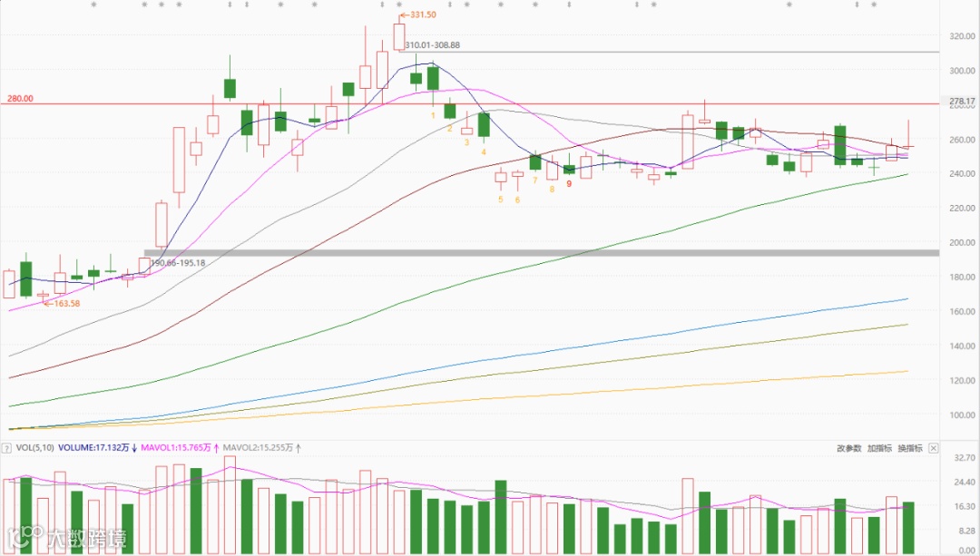980x556 pixels.
Task: Click the orange sequence number 3
Action: [466, 142]
